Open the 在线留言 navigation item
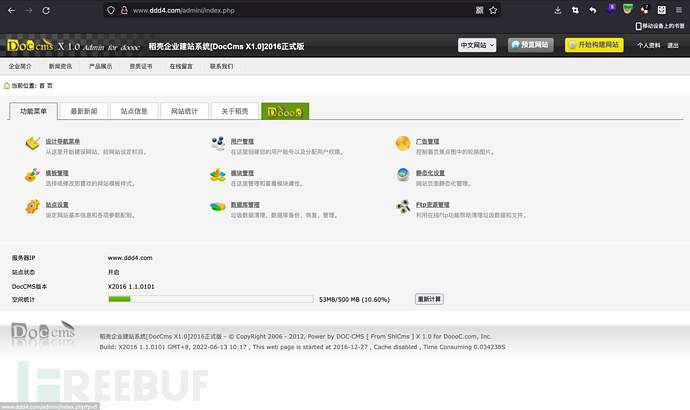The image size is (690, 410). [x=181, y=66]
